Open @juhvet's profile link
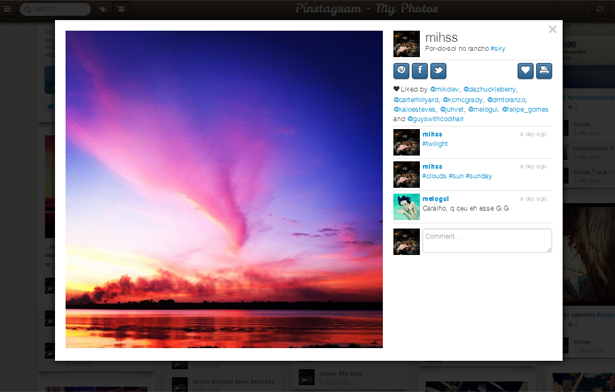Viewport: 615px width, 392px height. point(452,109)
